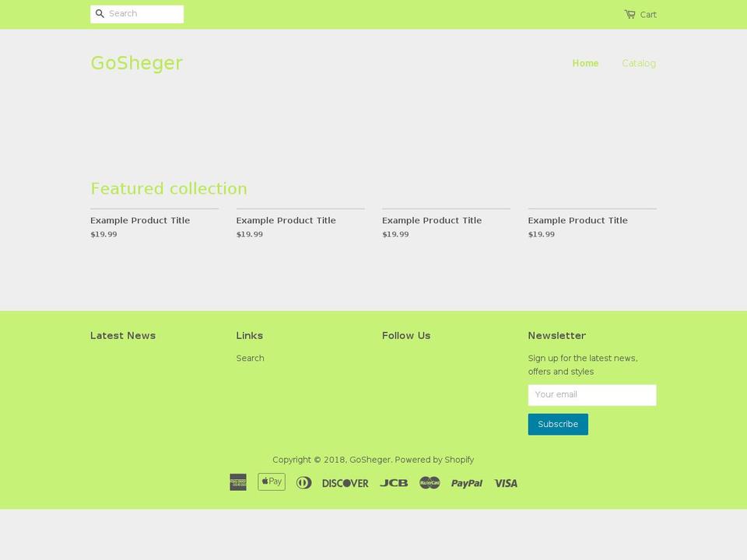Click the Featured collection heading
The image size is (747, 560).
(169, 188)
